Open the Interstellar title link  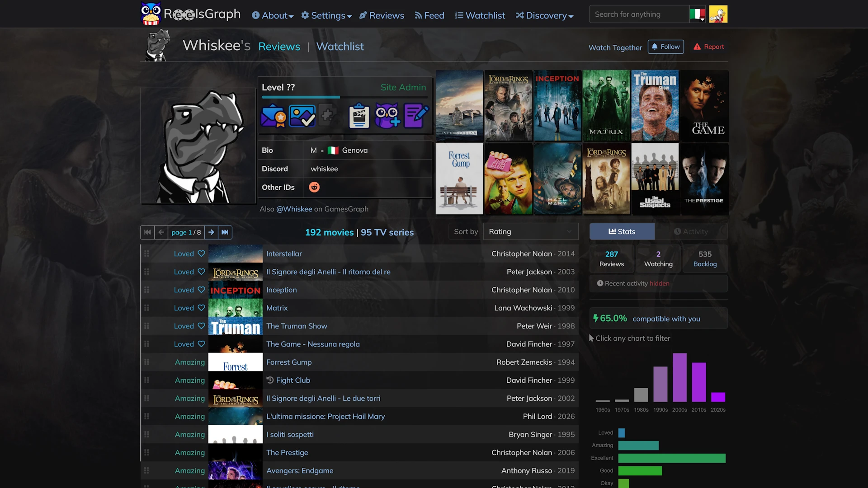(284, 254)
